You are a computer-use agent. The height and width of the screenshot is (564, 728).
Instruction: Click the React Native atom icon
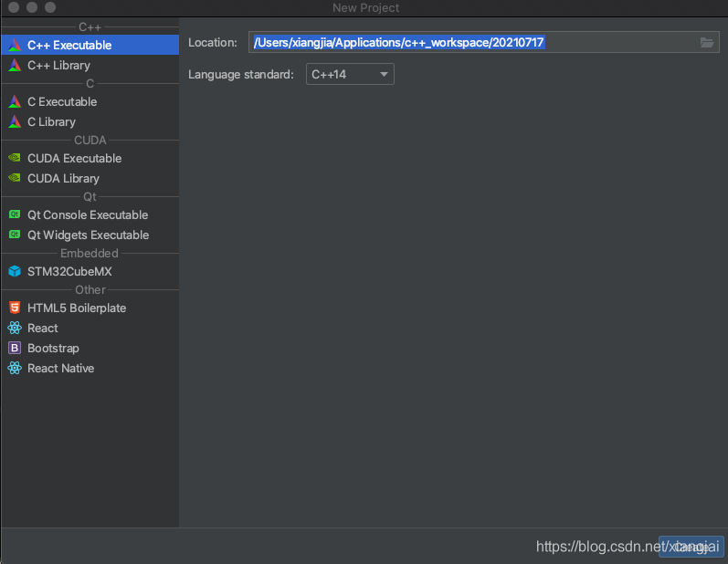(15, 369)
